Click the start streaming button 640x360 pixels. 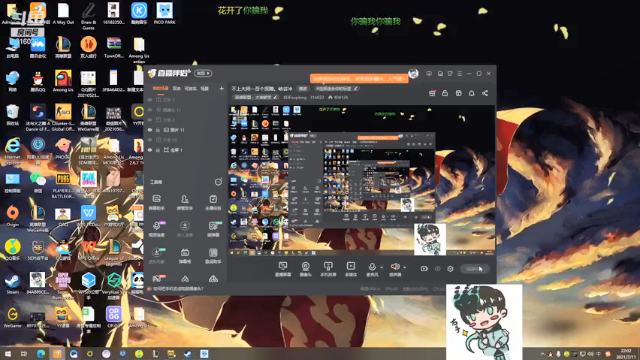coord(475,269)
